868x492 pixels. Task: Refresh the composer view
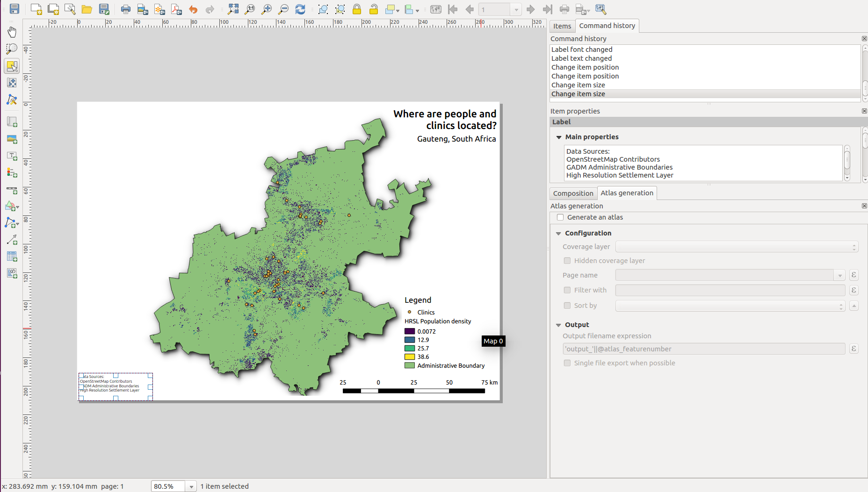300,9
